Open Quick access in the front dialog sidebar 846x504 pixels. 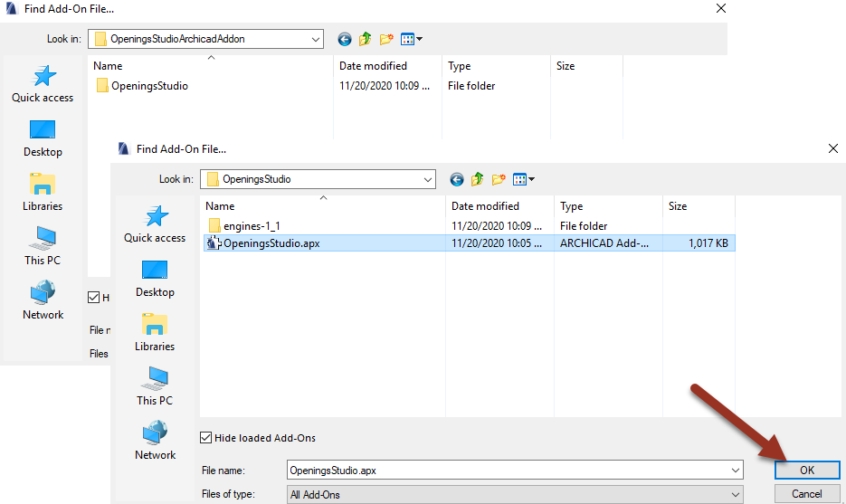(x=155, y=224)
